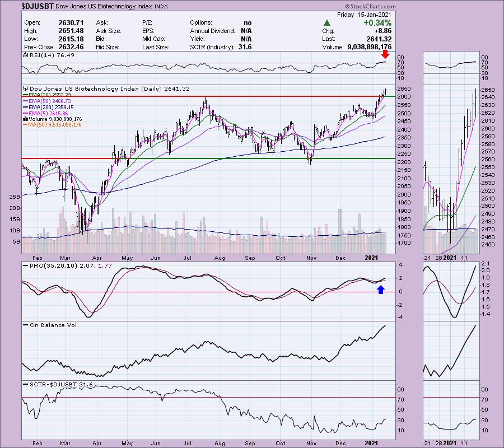Click the 1700 price axis label on main chart

[x=404, y=243]
